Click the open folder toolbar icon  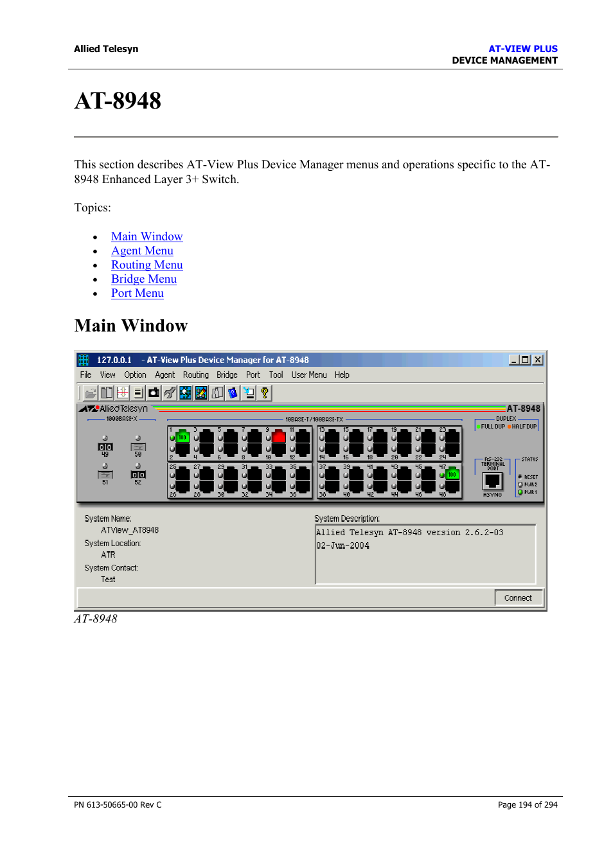[x=91, y=393]
